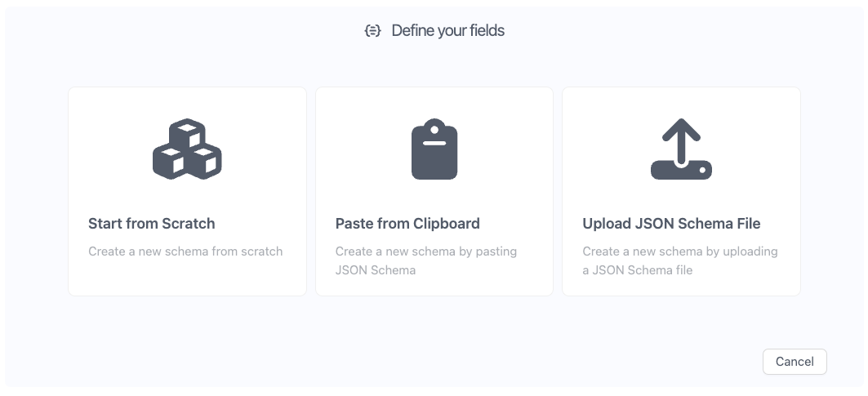The image size is (868, 396).
Task: Select the Start from Scratch title
Action: [x=152, y=223]
